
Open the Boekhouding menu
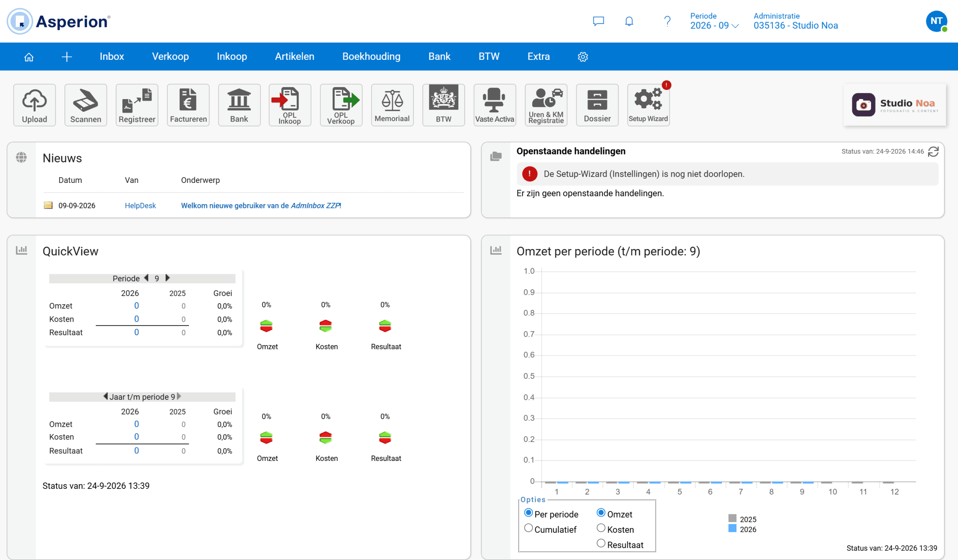[x=372, y=56]
